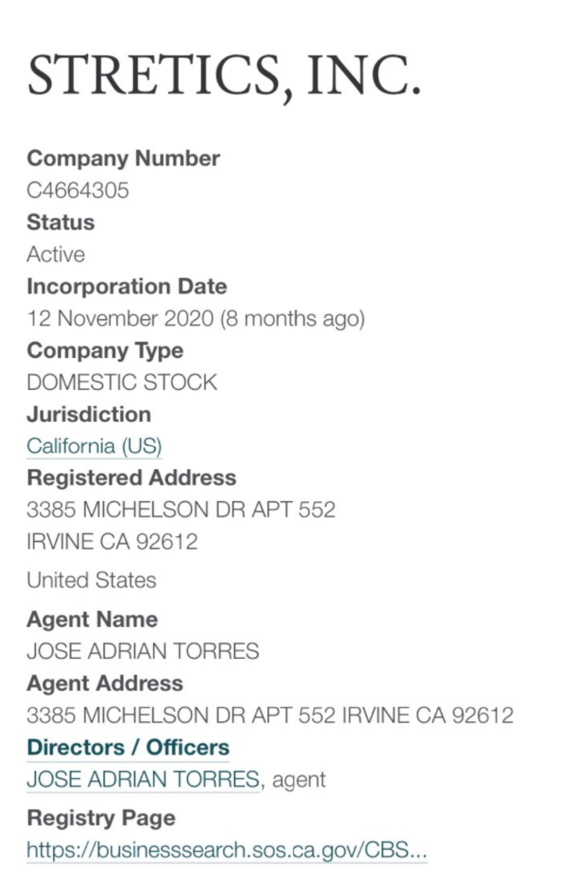The width and height of the screenshot is (588, 895).
Task: Click the Registry Page heading
Action: [x=101, y=818]
